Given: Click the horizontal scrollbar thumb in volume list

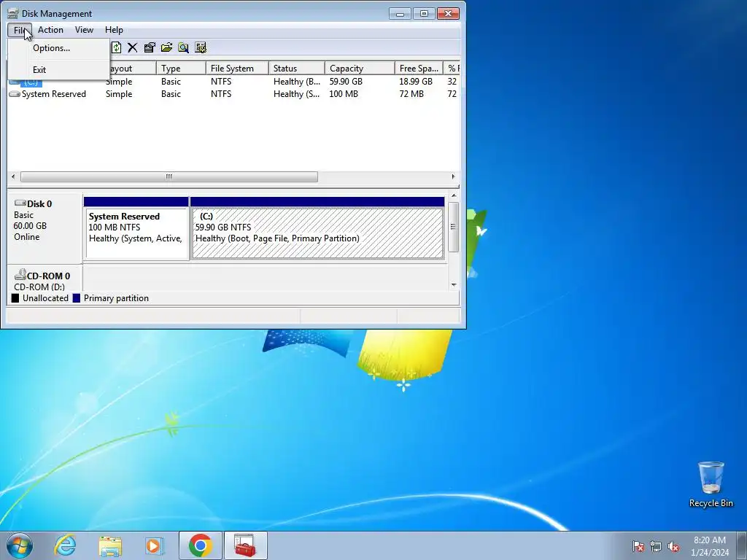Looking at the screenshot, I should tap(169, 176).
